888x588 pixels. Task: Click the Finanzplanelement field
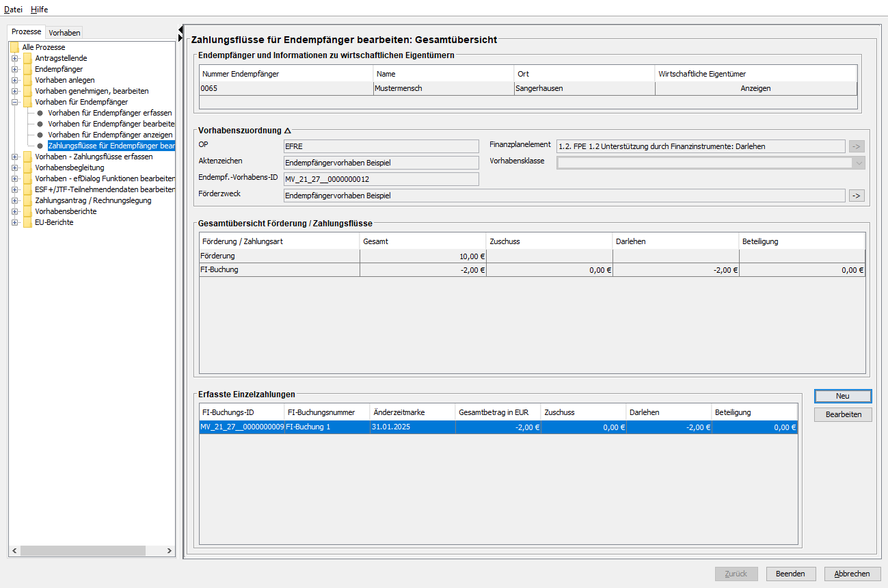(701, 146)
